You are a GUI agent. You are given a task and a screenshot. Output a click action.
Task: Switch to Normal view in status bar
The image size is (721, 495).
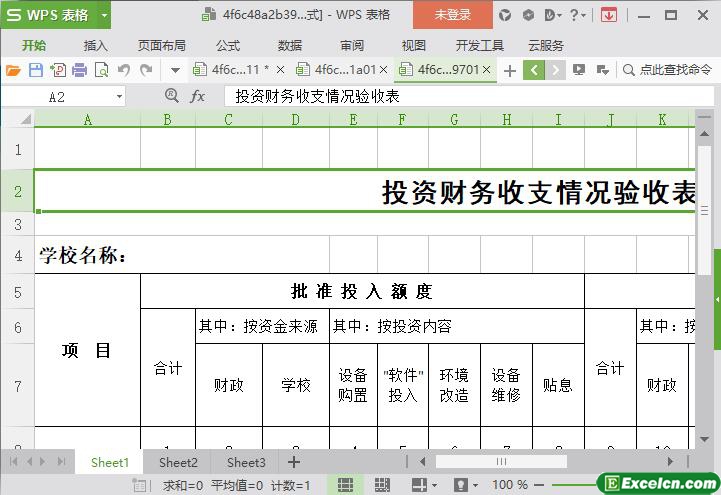[x=344, y=485]
